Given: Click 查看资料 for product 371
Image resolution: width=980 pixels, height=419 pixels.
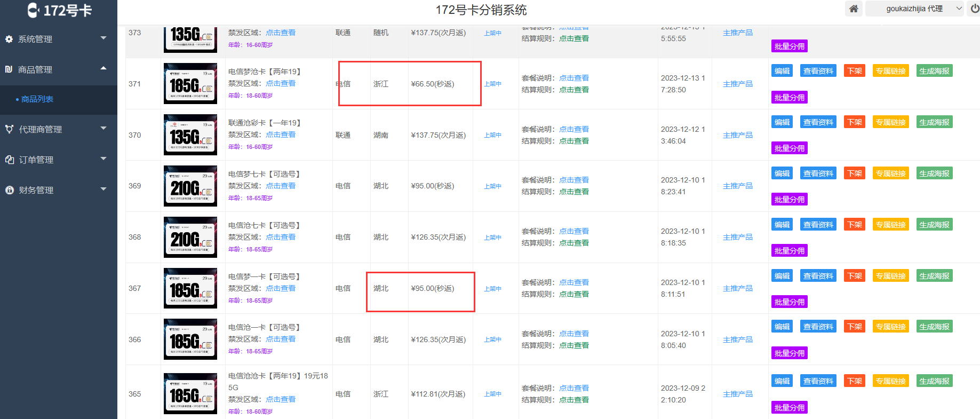Looking at the screenshot, I should click(x=818, y=71).
